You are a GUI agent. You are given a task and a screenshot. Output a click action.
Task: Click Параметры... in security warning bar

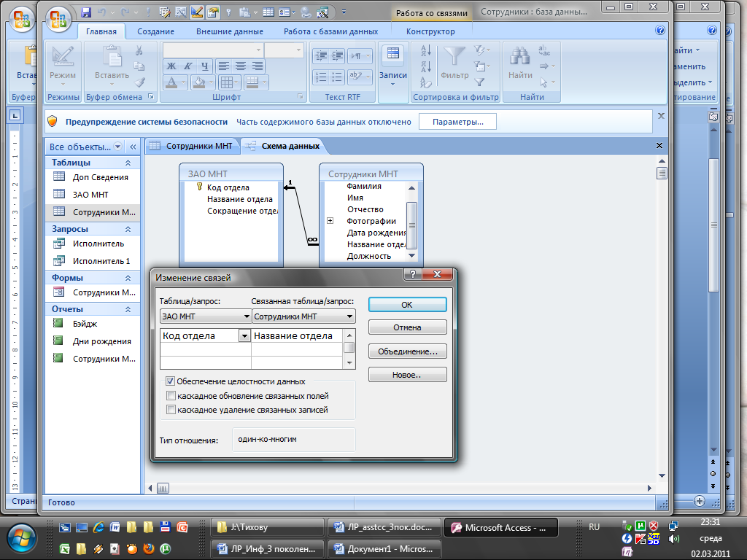(458, 122)
